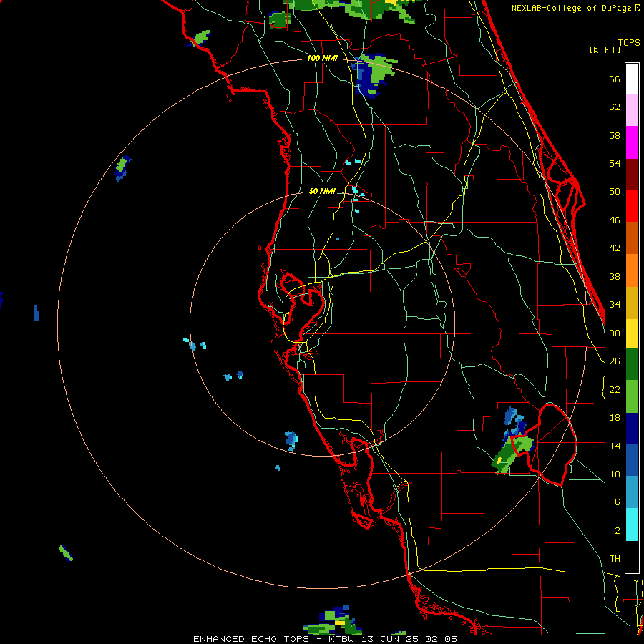Click the legend value 18
The width and height of the screenshot is (644, 644).
[x=615, y=418]
